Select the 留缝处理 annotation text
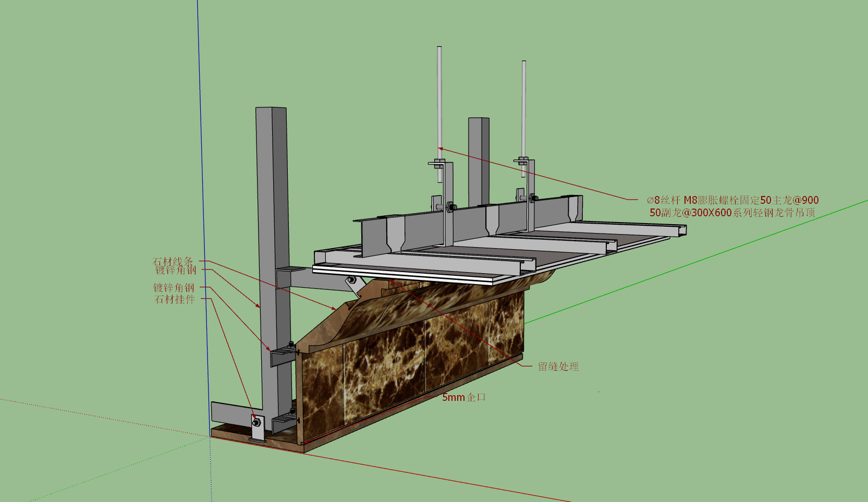The width and height of the screenshot is (868, 502). point(558,366)
